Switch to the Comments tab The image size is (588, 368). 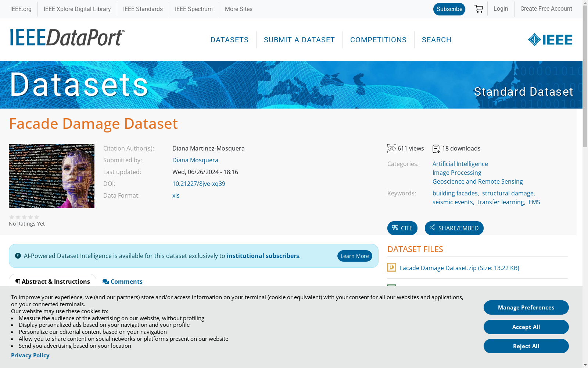[122, 282]
